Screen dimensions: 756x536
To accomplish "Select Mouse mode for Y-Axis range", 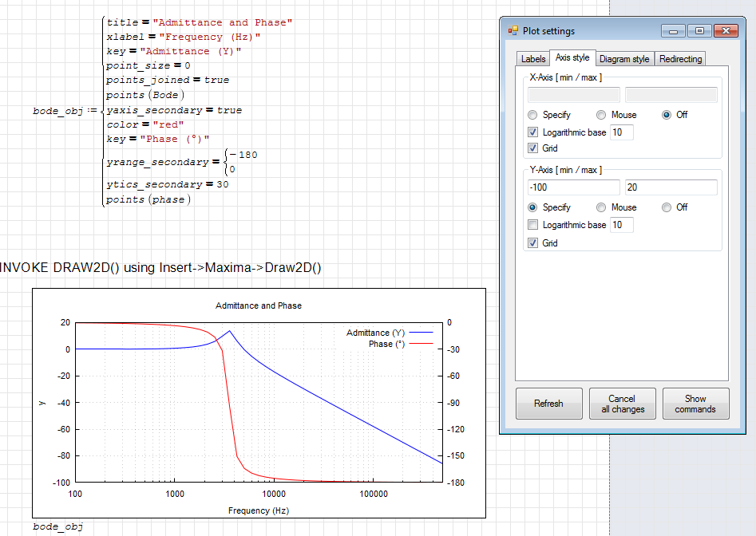I will (601, 207).
